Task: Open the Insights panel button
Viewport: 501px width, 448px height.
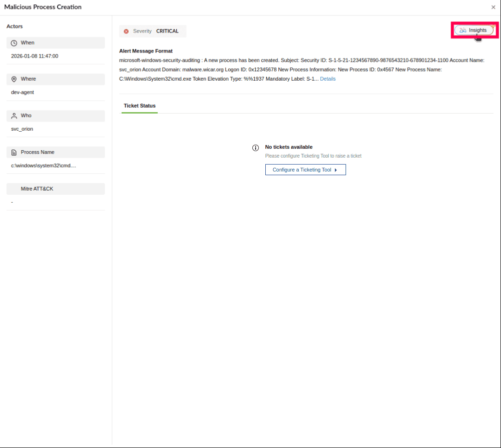Action: point(474,30)
